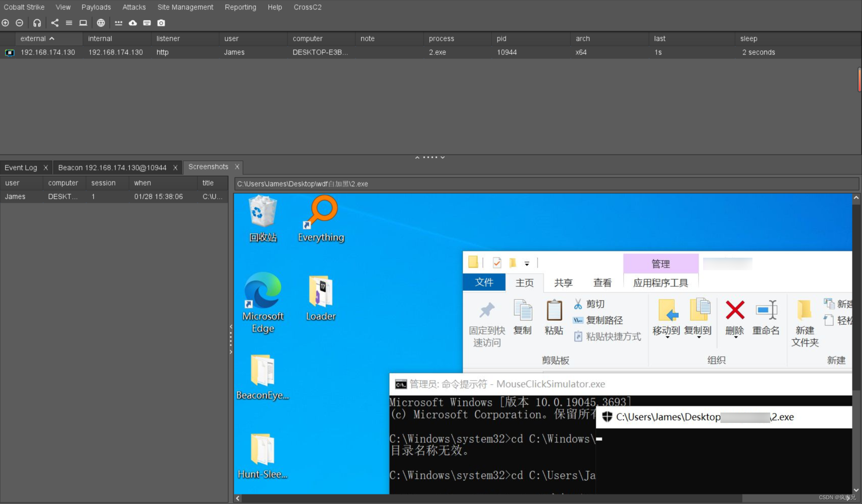Viewport: 862px width, 504px height.
Task: Click the hamburger menu toolbar icon
Action: click(x=68, y=23)
